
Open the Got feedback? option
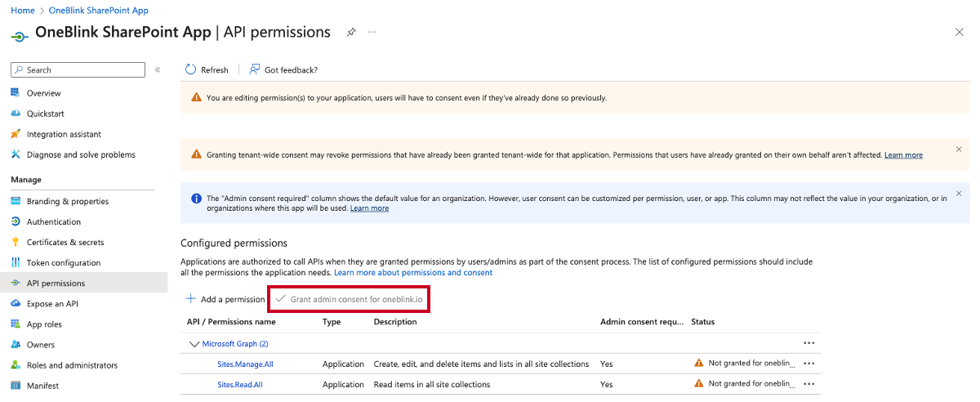[x=283, y=69]
